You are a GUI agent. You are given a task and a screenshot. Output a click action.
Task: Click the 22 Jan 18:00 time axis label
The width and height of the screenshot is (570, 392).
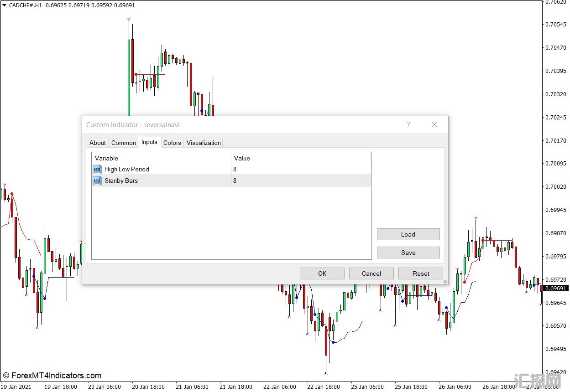point(323,387)
